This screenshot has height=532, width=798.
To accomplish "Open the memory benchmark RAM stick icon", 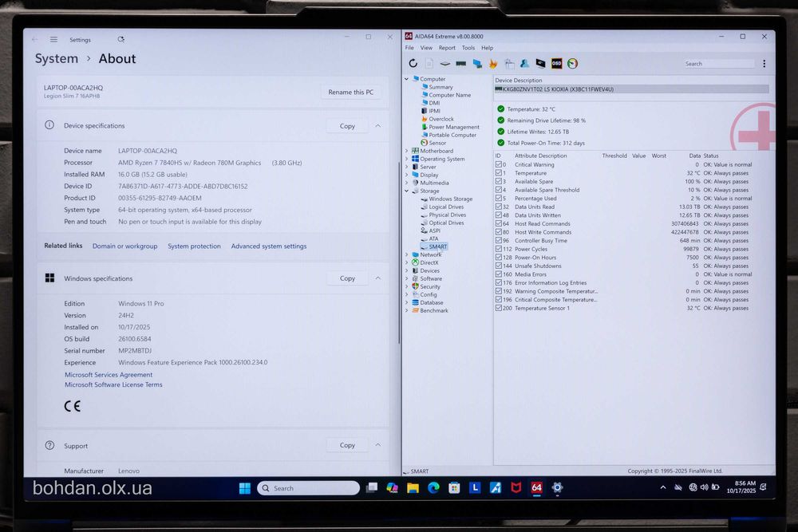I will coord(460,64).
